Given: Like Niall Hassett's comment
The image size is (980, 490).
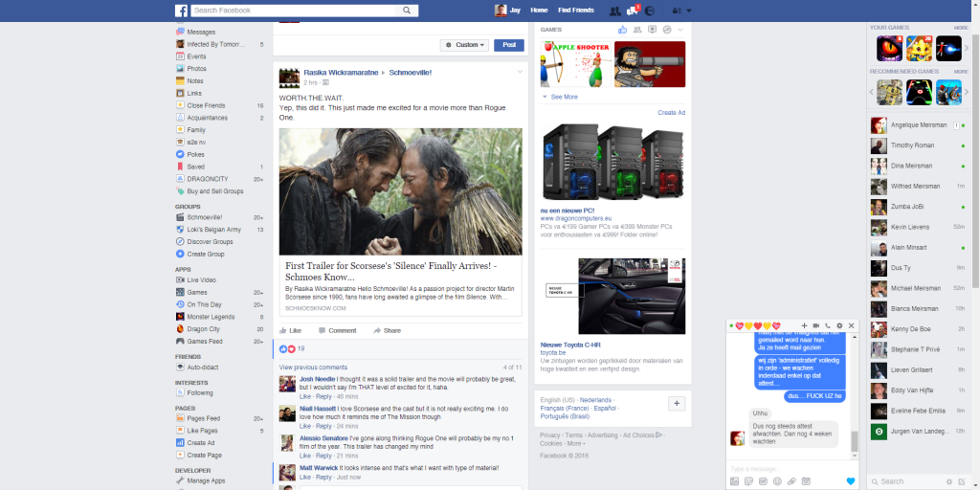Looking at the screenshot, I should pos(305,426).
